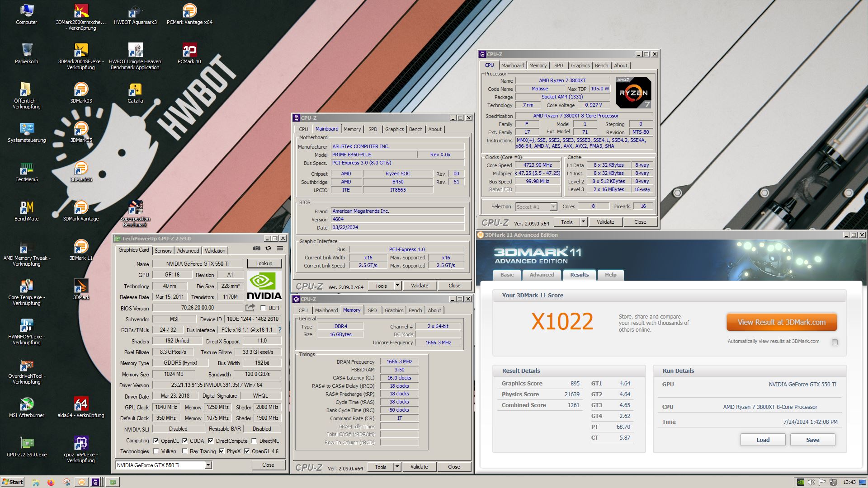This screenshot has width=868, height=488.
Task: Click the Save button in 3DMark 11
Action: (x=812, y=440)
